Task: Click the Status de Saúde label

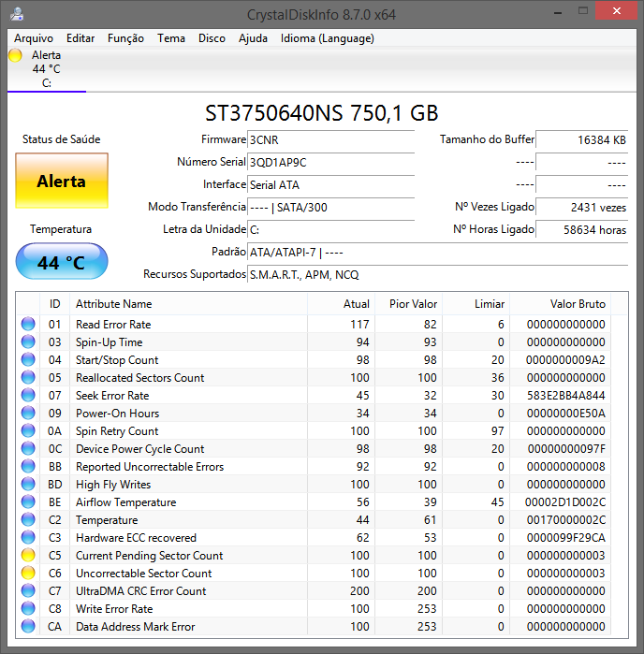Action: 62,139
